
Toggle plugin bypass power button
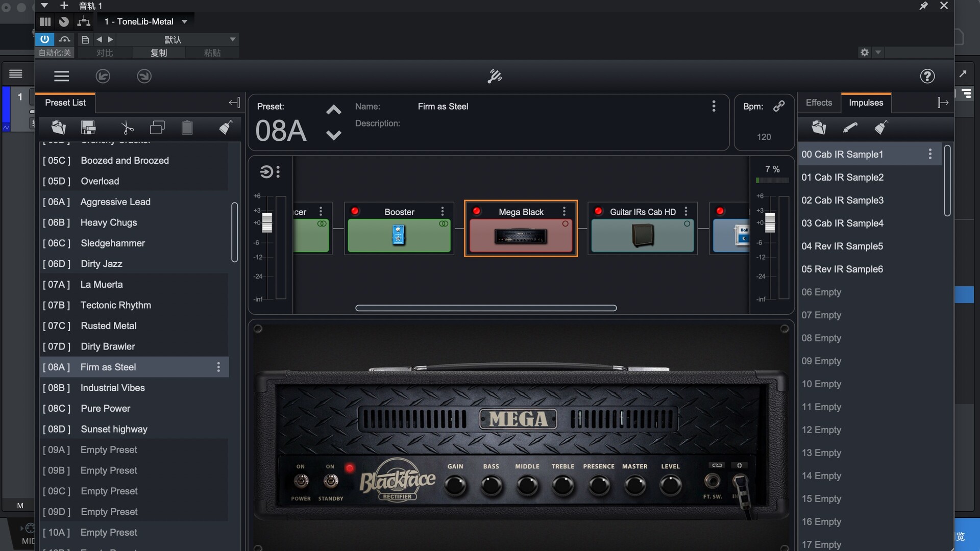pyautogui.click(x=44, y=39)
